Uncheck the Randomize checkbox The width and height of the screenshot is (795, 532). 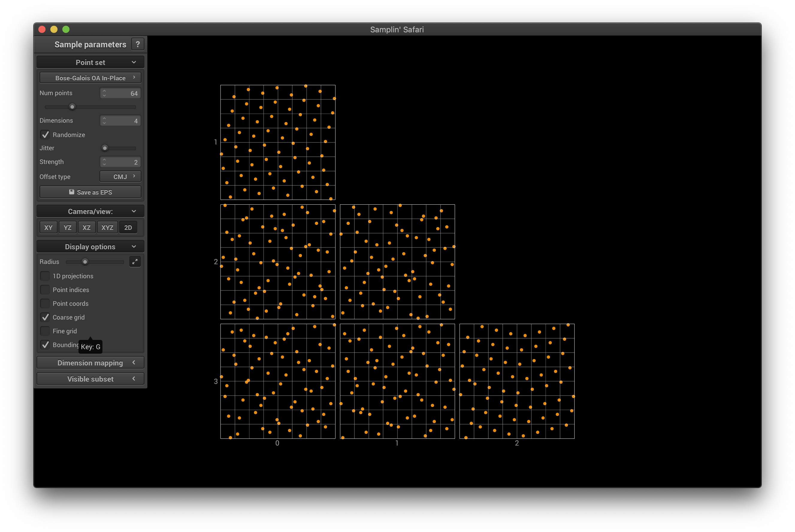click(x=45, y=135)
